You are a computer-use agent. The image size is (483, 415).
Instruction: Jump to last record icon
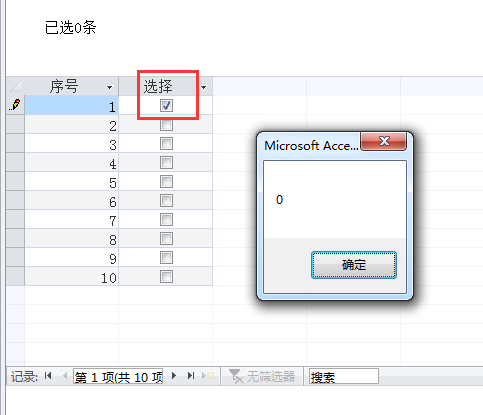[x=191, y=376]
